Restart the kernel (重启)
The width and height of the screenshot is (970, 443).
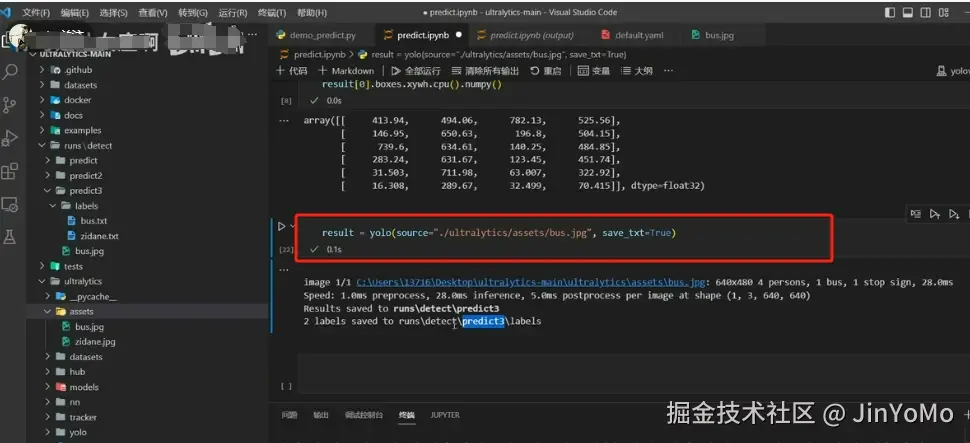[x=546, y=71]
